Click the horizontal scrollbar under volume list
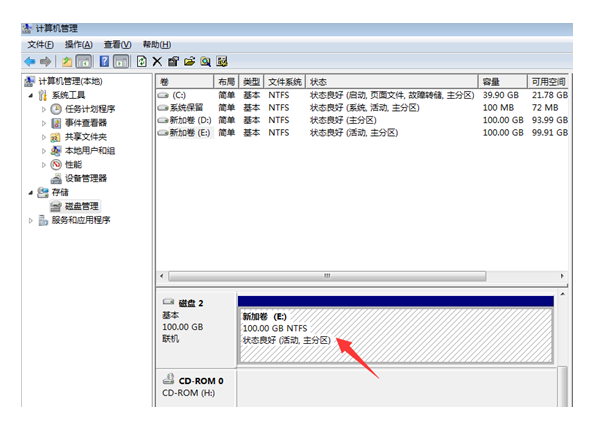 [x=325, y=276]
